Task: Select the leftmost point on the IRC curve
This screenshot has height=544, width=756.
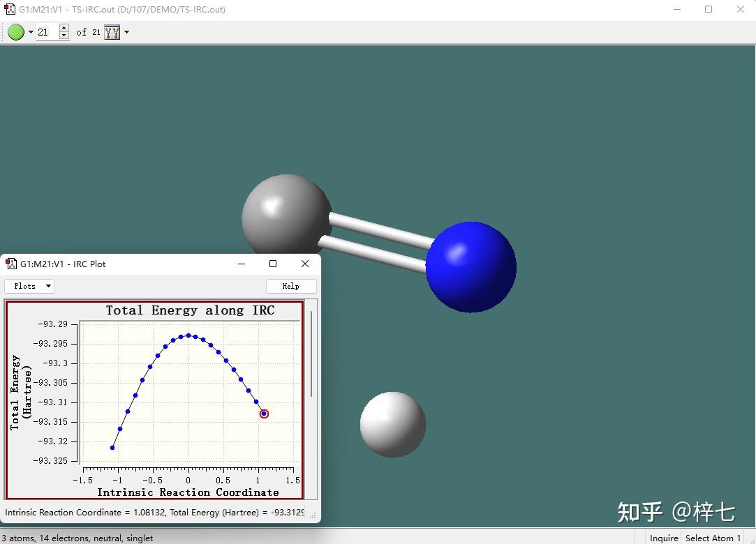Action: [x=112, y=448]
